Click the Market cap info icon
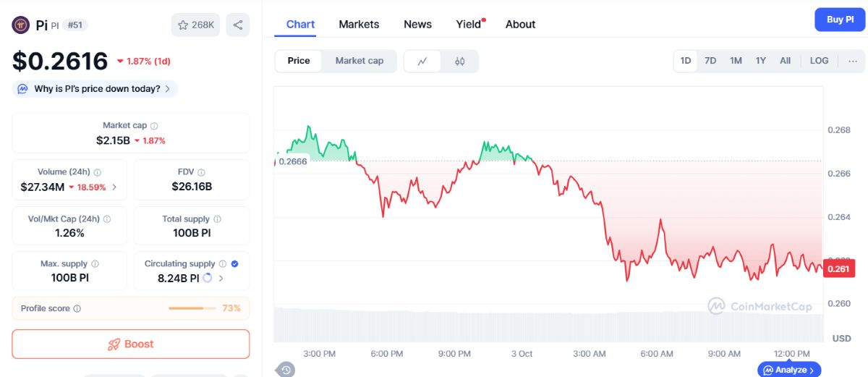Viewport: 868px width, 377px height. (154, 126)
